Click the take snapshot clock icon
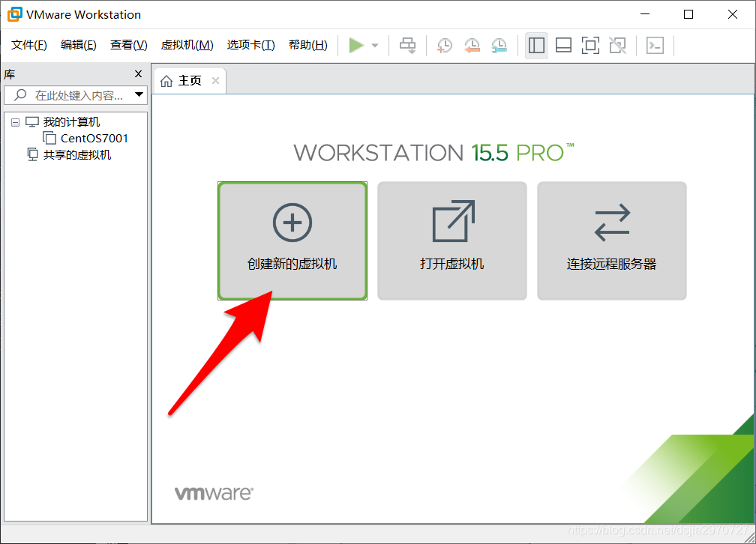The height and width of the screenshot is (544, 756). 445,46
